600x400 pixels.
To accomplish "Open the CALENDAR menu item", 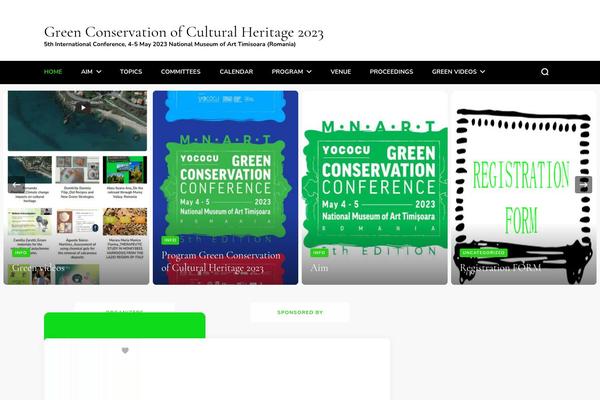I will click(236, 72).
